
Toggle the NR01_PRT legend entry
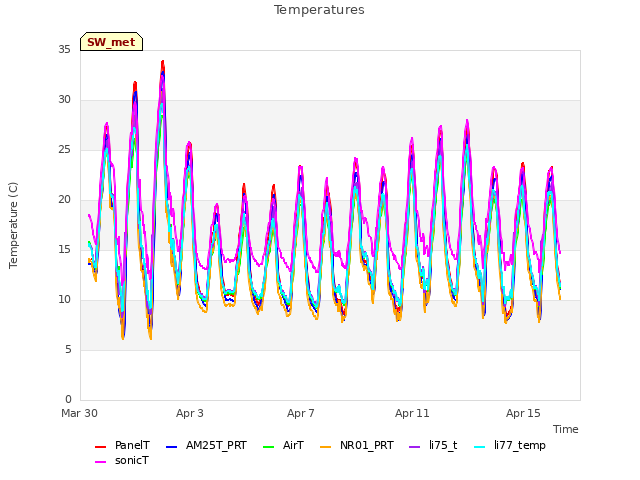pos(357,445)
